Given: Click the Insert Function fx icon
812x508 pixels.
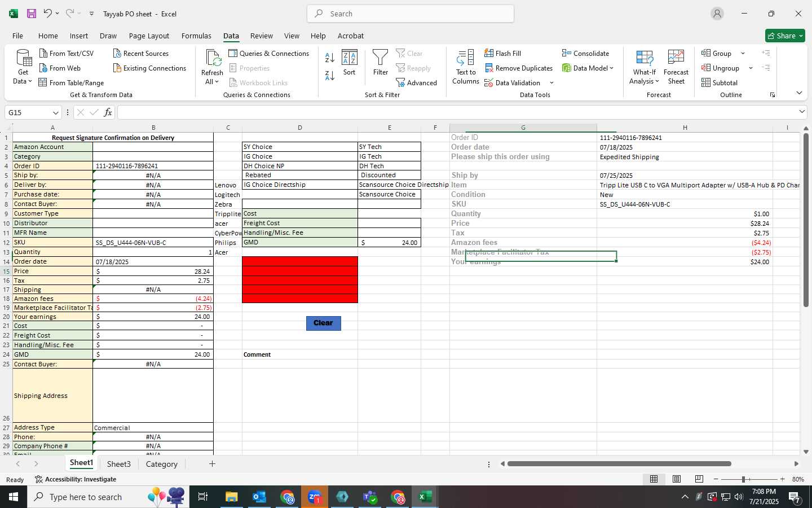Looking at the screenshot, I should (x=108, y=112).
